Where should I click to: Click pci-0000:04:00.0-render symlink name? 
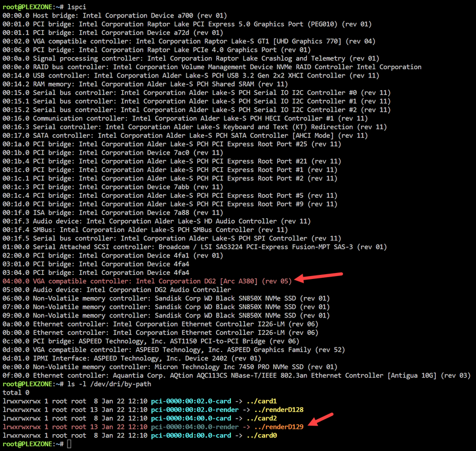(195, 427)
